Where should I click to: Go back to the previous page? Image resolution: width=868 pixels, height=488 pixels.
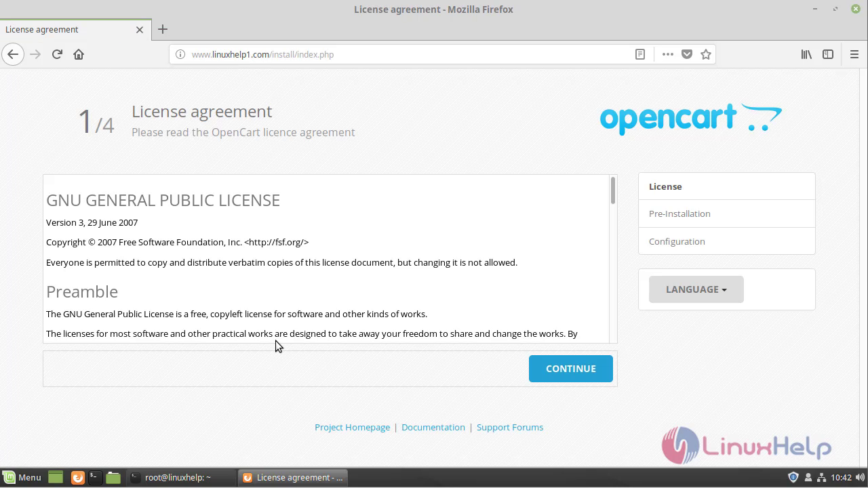point(13,54)
